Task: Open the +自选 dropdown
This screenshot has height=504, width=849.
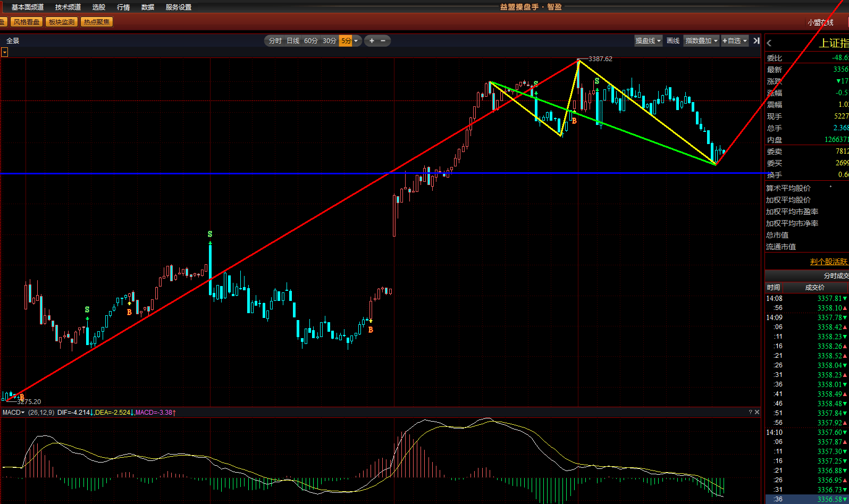Action: tap(735, 40)
